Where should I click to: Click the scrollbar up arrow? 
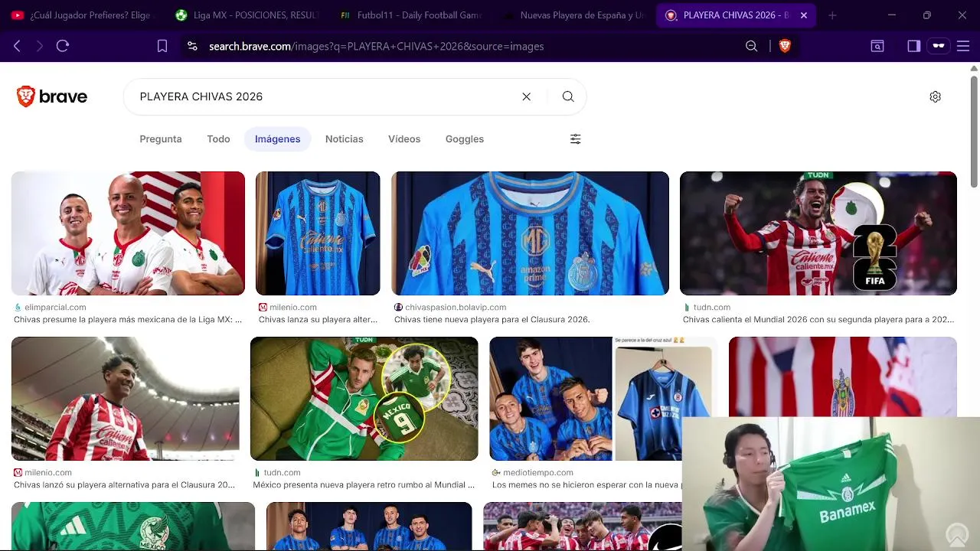click(x=974, y=68)
